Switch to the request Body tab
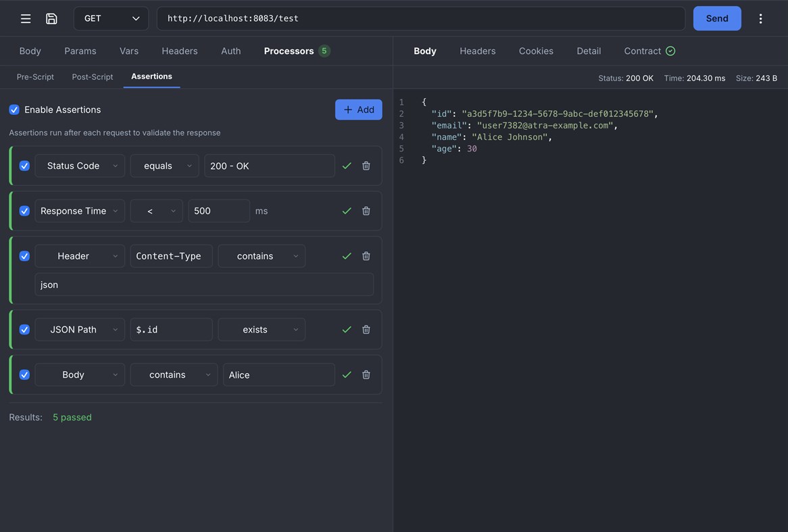The image size is (788, 532). pos(30,51)
